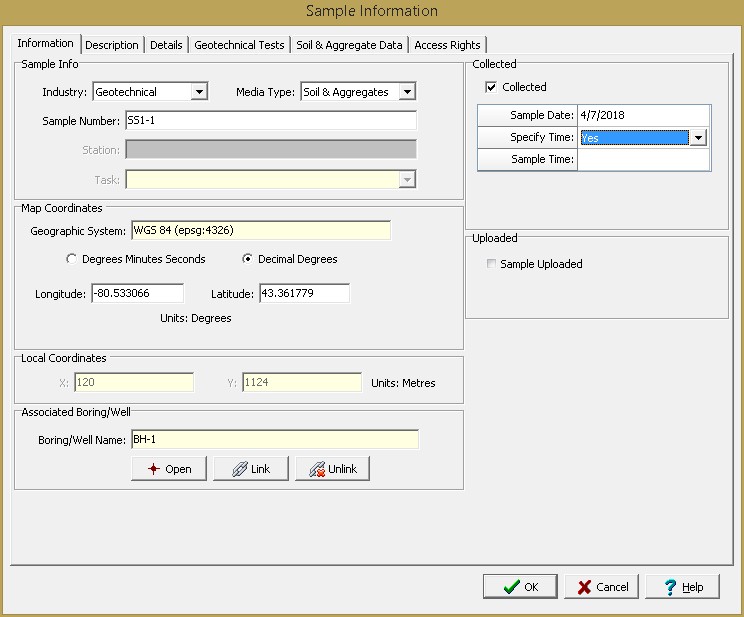Image resolution: width=744 pixels, height=617 pixels.
Task: Click the Sample Date field
Action: tap(643, 115)
